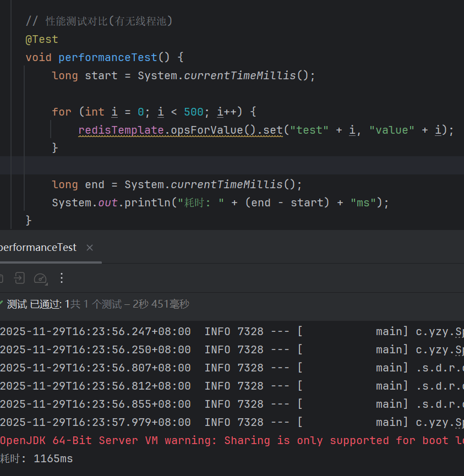Image resolution: width=464 pixels, height=476 pixels.
Task: Click the long end variable declaration line
Action: click(177, 184)
